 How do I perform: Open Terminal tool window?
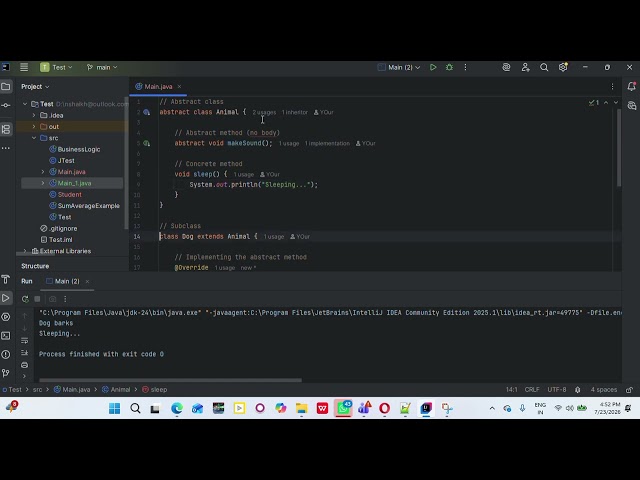[6, 336]
